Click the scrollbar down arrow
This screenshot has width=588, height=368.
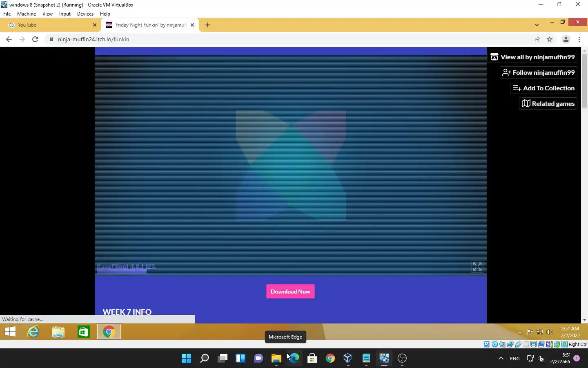(584, 320)
